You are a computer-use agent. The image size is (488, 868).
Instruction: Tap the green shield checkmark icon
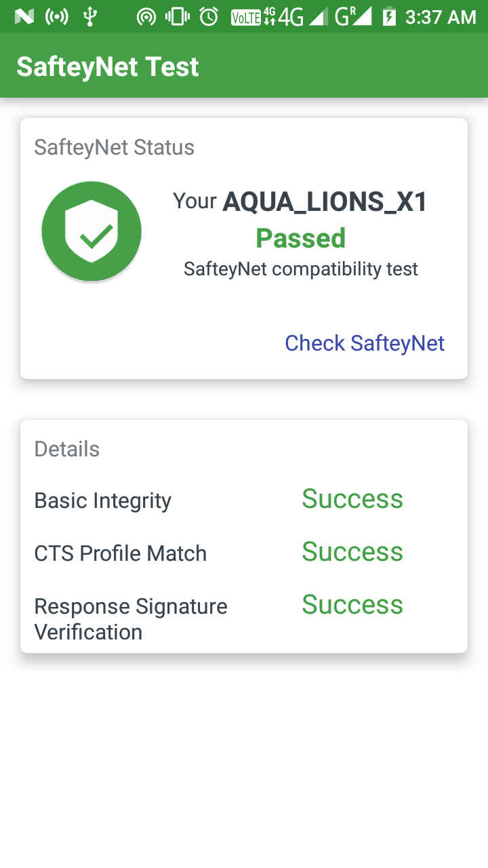[91, 231]
